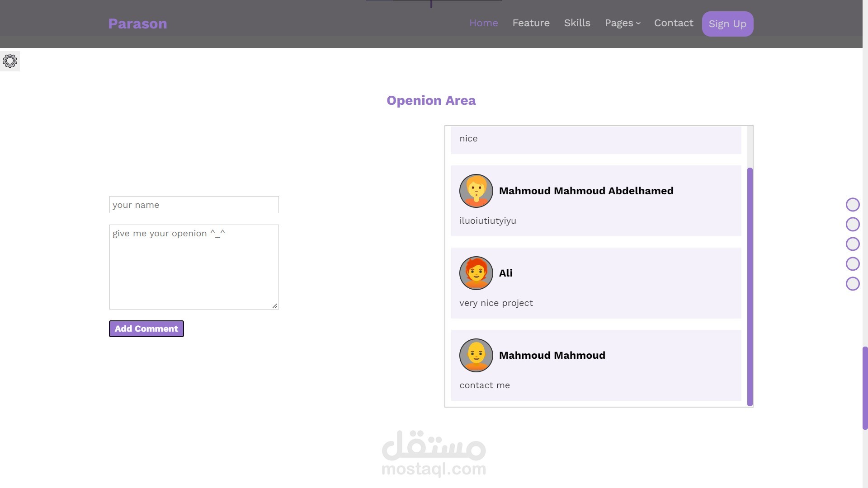Click the Parason logo
868x488 pixels.
coord(137,23)
